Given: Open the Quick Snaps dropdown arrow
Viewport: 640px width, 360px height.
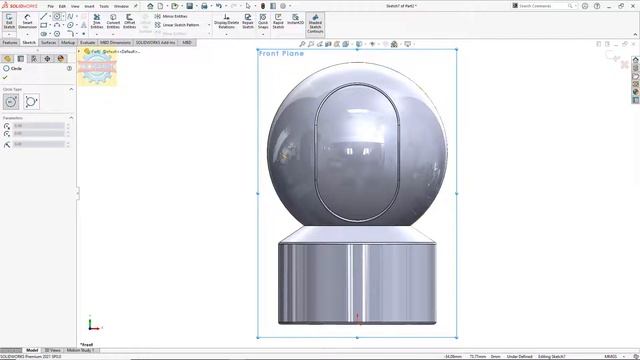Looking at the screenshot, I should (263, 34).
